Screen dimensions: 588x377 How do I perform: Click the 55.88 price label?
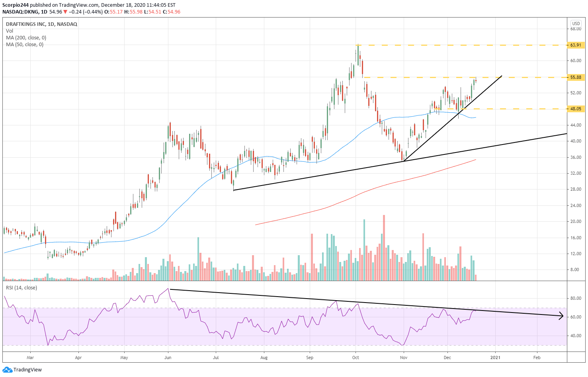point(575,78)
